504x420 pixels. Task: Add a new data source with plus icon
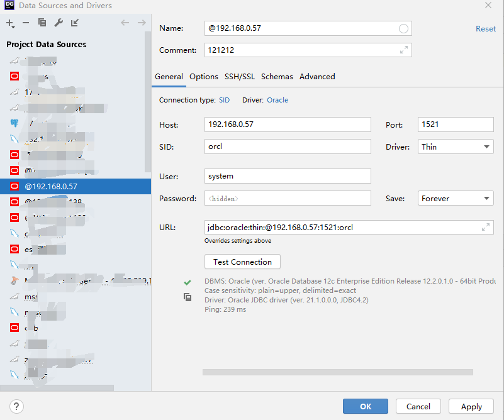pos(10,23)
